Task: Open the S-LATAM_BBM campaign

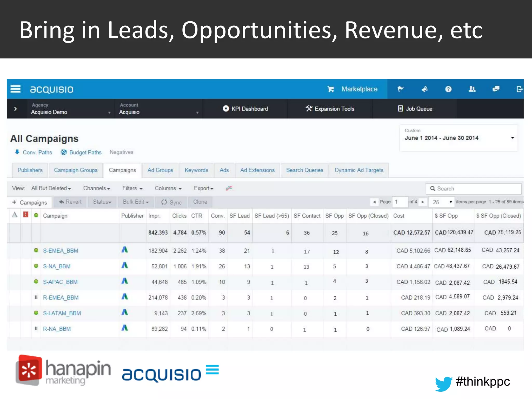Action: pyautogui.click(x=62, y=313)
